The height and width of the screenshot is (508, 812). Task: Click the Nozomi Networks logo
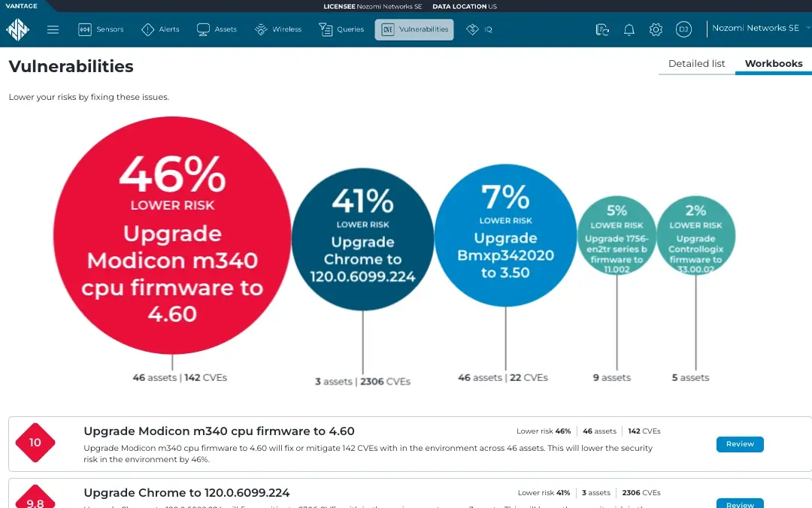17,29
